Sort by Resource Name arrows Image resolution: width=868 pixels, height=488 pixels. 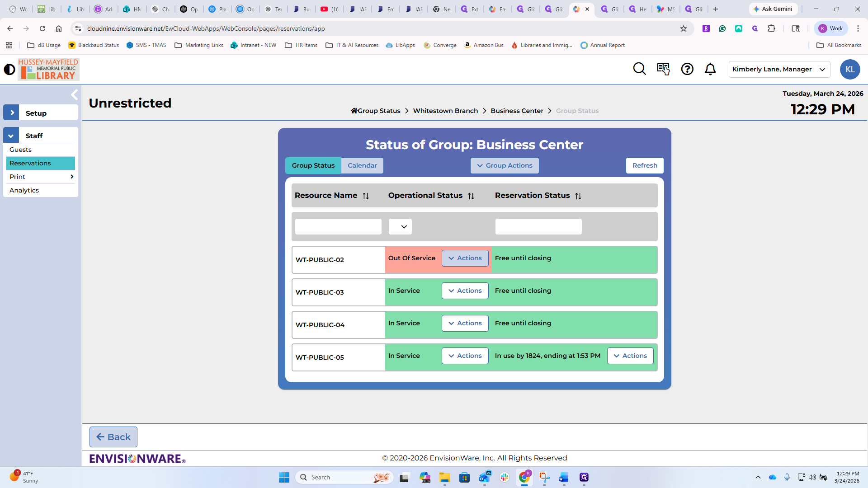(x=366, y=196)
